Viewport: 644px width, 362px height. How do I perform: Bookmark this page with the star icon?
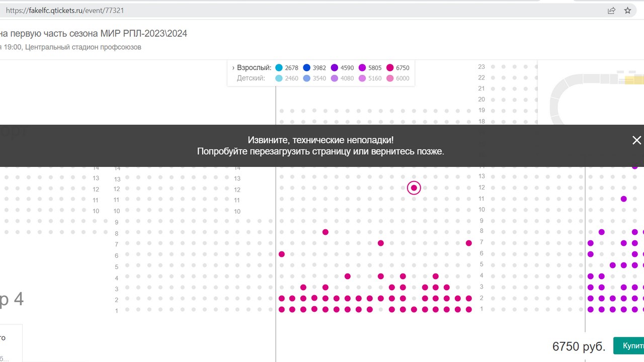(627, 10)
